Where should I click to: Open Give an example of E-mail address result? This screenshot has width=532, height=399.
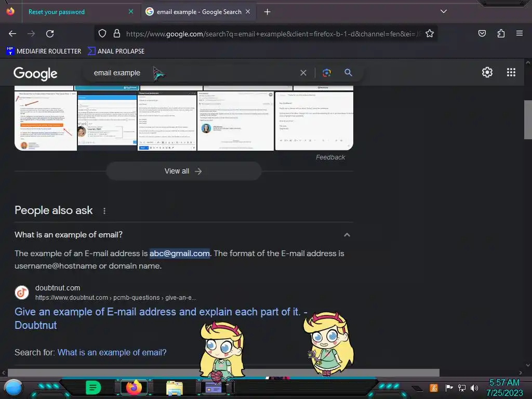click(161, 318)
